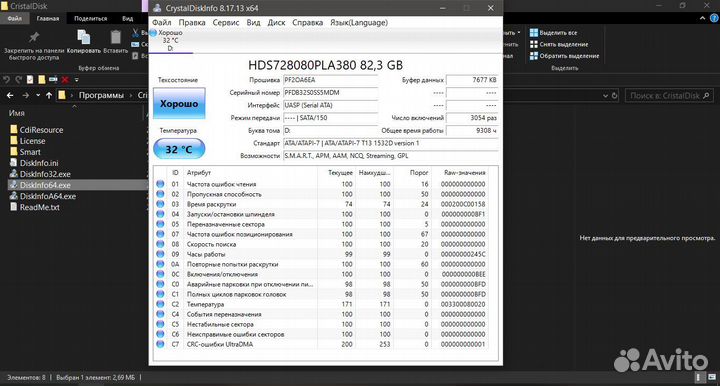The height and width of the screenshot is (386, 720).
Task: Open the Диск menu
Action: click(276, 22)
